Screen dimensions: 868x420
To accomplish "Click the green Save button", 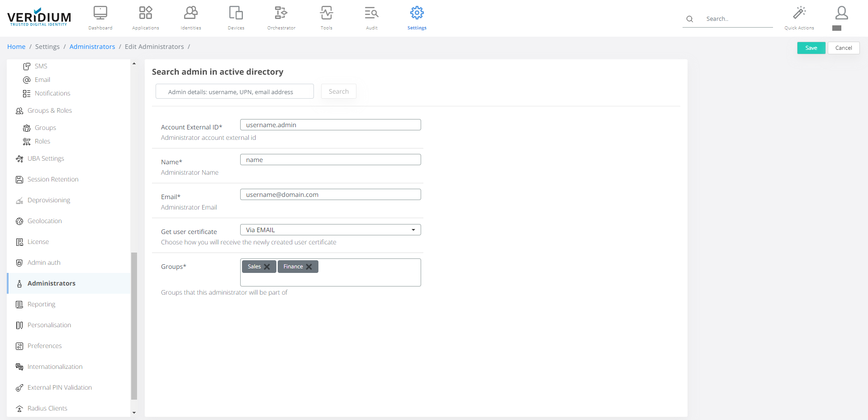I will tap(811, 48).
